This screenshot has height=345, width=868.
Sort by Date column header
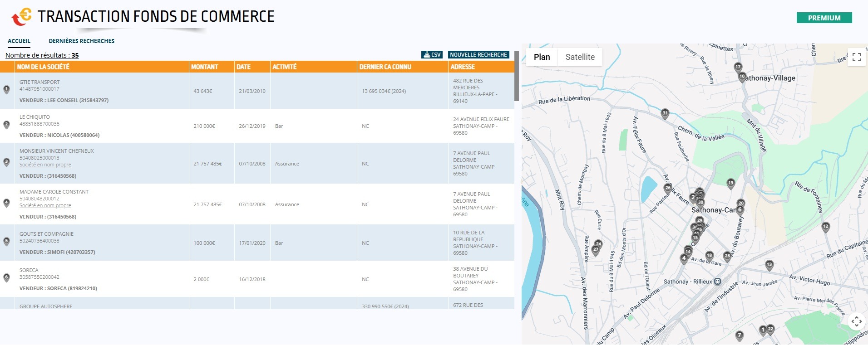243,67
